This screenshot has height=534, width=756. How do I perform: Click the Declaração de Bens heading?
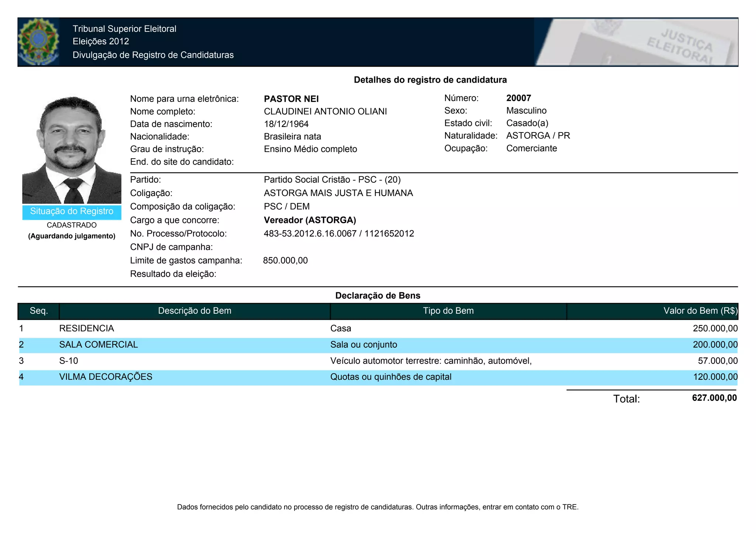378,296
